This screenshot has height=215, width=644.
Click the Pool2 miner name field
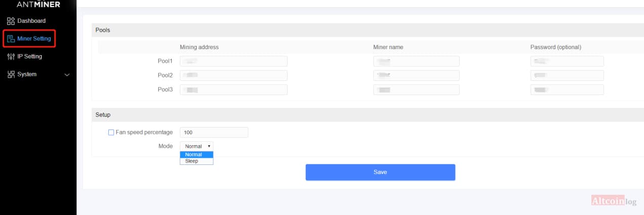point(416,75)
